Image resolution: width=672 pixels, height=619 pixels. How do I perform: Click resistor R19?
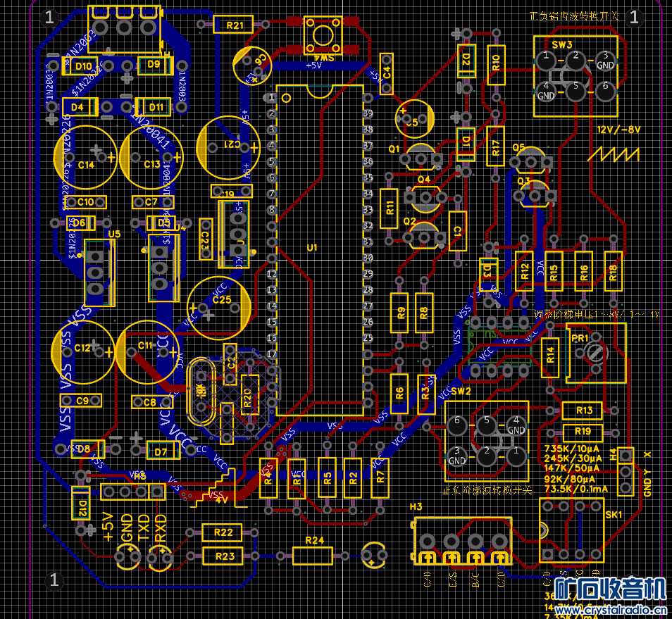pyautogui.click(x=583, y=432)
